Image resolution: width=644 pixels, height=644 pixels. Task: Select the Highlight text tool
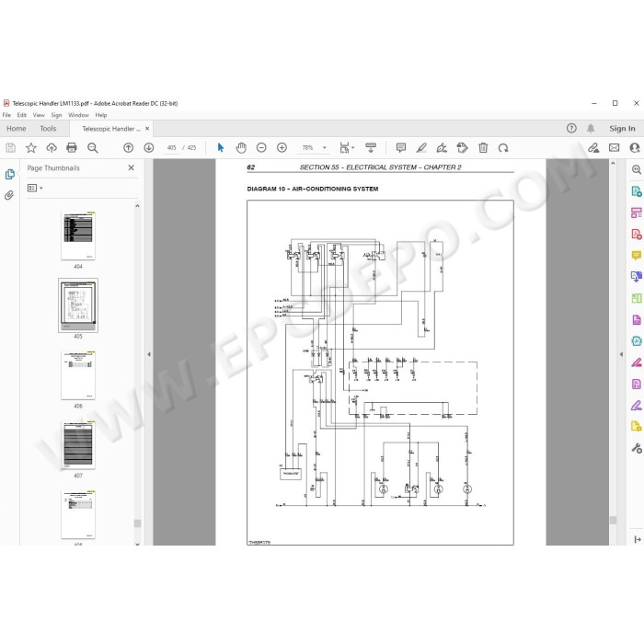click(x=421, y=148)
